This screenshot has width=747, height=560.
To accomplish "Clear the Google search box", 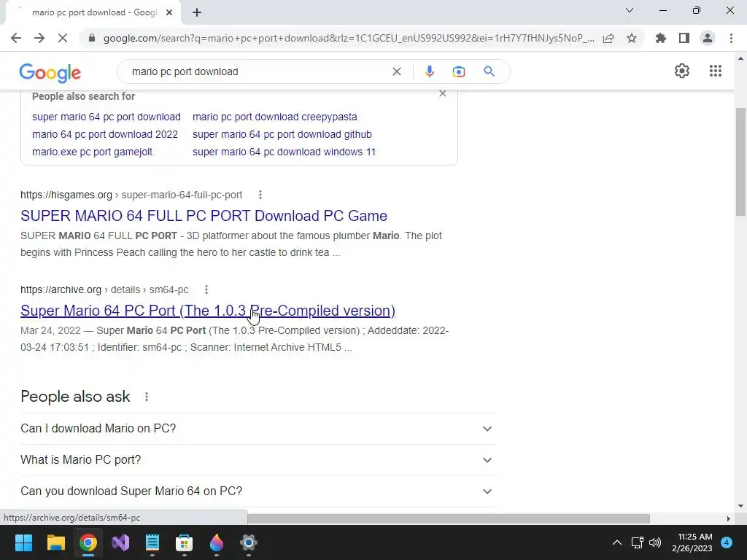I will (x=396, y=71).
